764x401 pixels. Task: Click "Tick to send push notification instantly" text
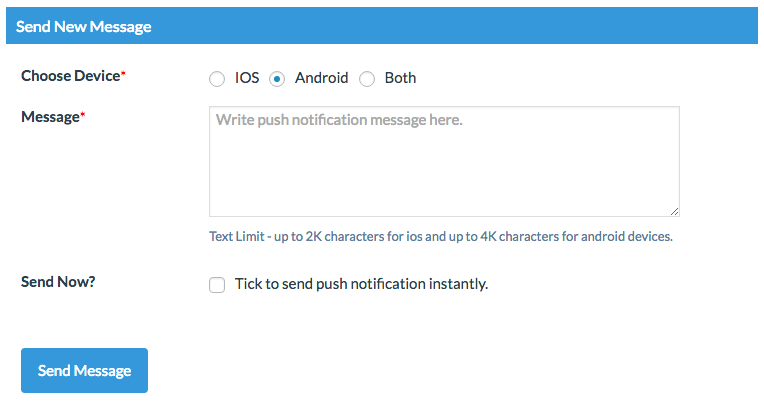tap(361, 284)
